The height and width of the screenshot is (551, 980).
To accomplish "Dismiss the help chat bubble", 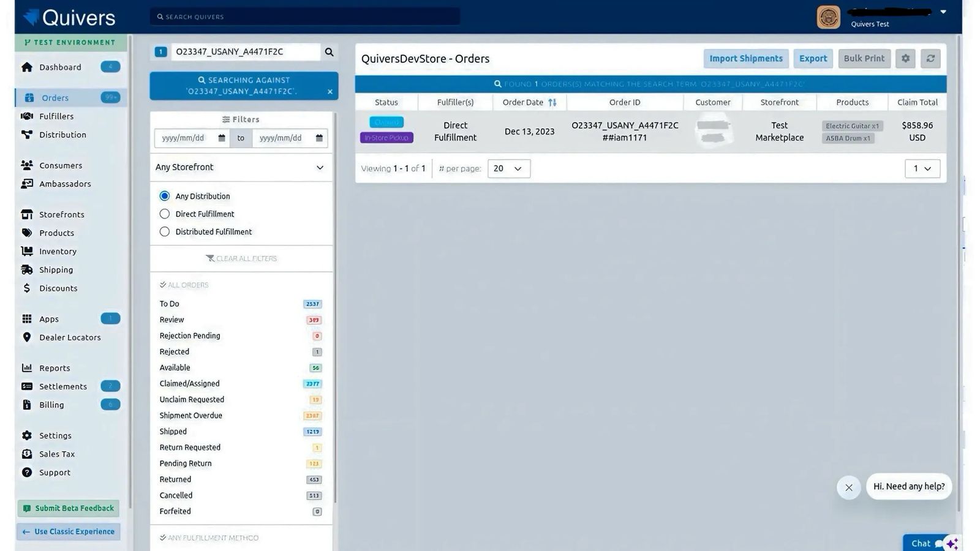I will [849, 487].
